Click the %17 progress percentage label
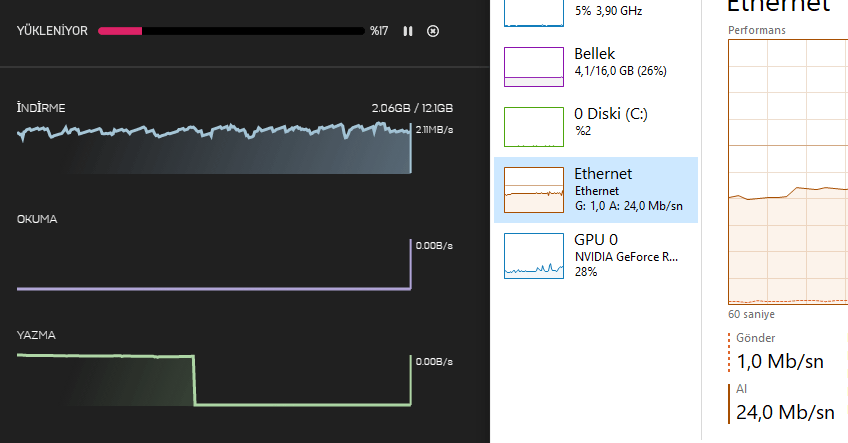Screen dimensions: 848x443 378,31
